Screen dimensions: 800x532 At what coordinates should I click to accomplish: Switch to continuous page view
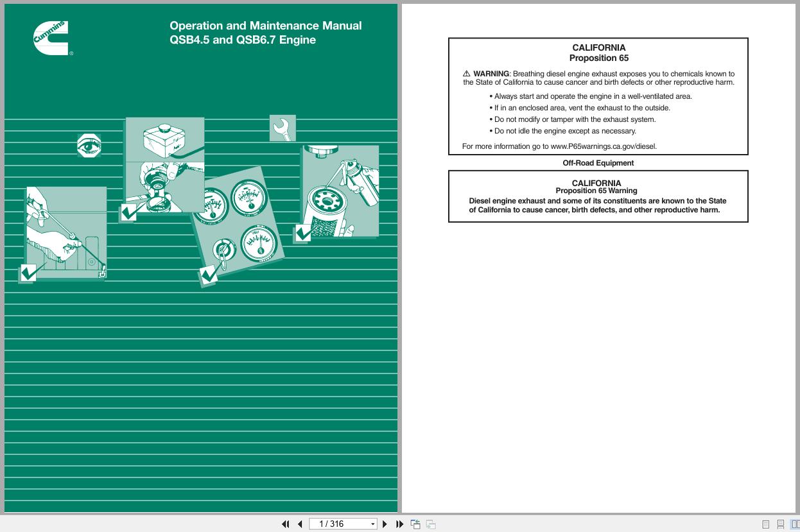(781, 524)
